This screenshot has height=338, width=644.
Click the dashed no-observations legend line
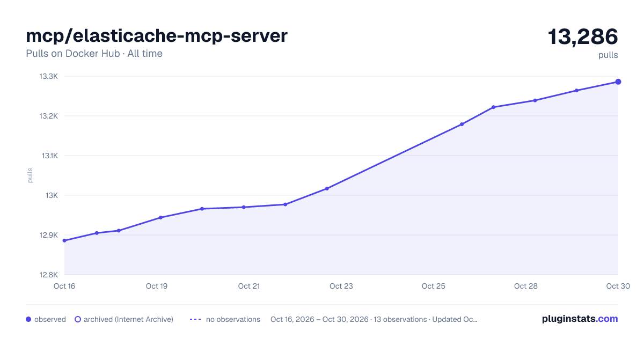195,319
